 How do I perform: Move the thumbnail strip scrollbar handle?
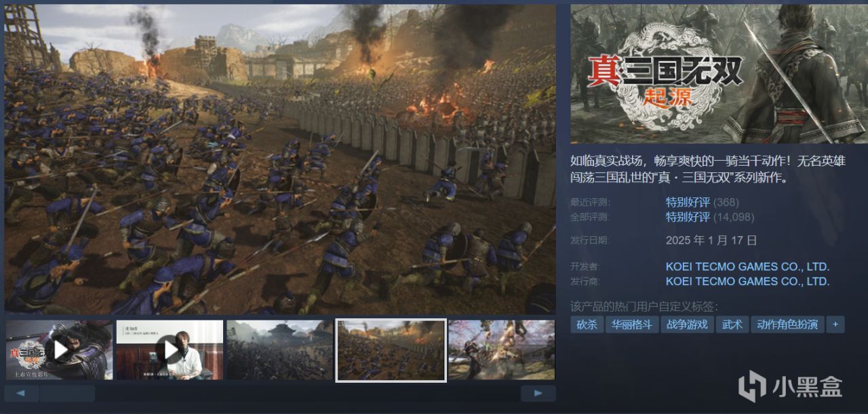point(67,393)
